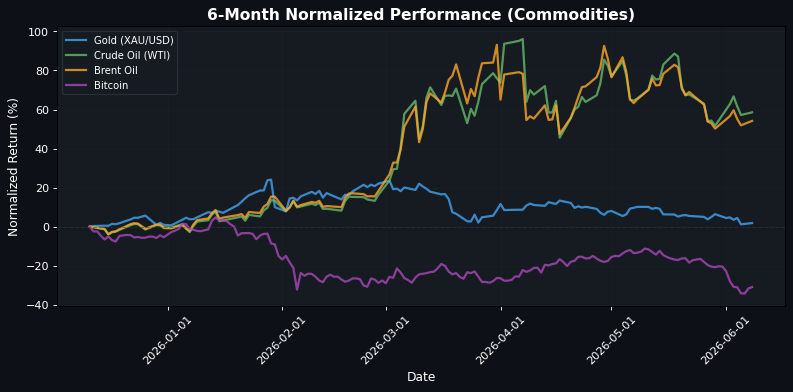Click the Bitcoin legend label

pyautogui.click(x=111, y=85)
